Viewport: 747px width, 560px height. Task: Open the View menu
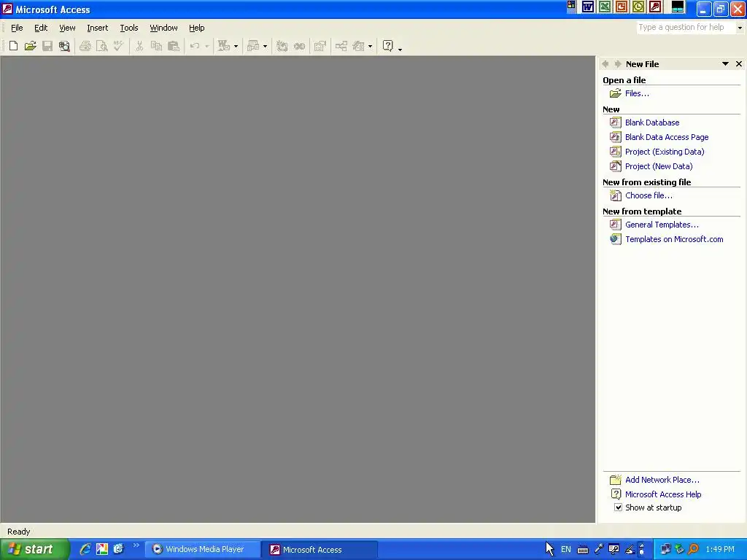[x=67, y=28]
